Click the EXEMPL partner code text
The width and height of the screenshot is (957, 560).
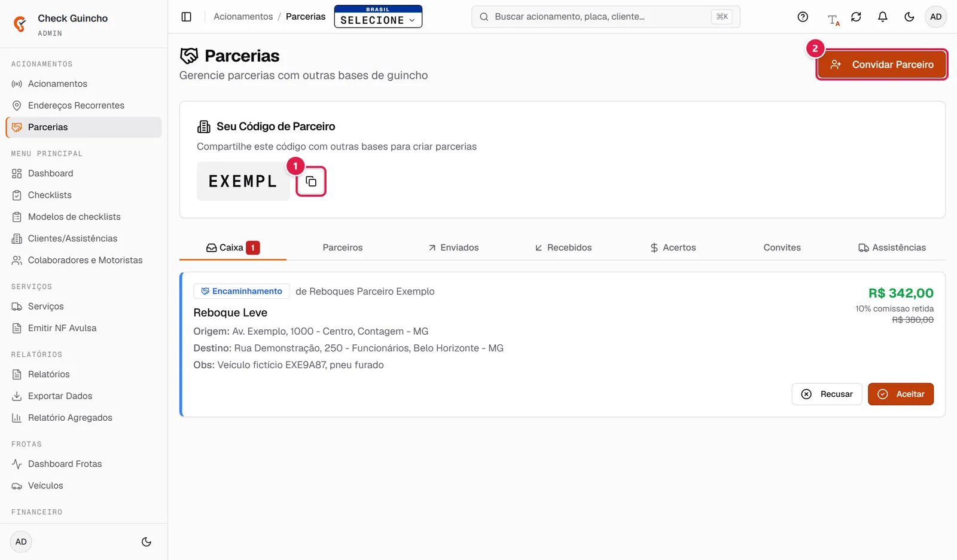click(243, 181)
